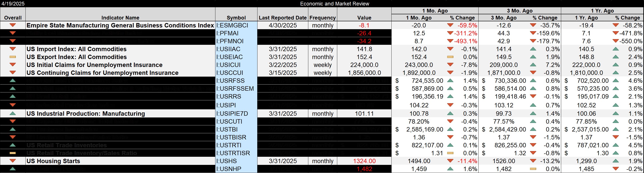Image resolution: width=644 pixels, height=173 pixels.
Task: Click the Economic and Market Review title
Action: pos(335,4)
